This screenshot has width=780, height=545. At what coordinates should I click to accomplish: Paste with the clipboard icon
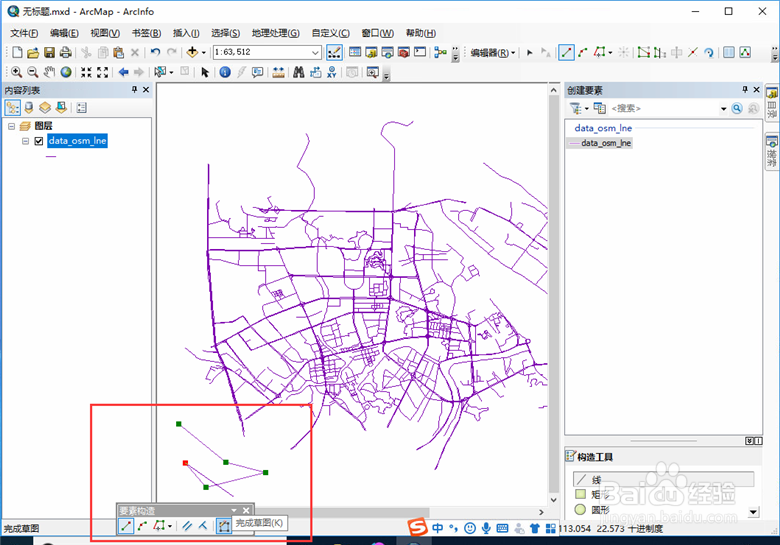click(x=118, y=52)
